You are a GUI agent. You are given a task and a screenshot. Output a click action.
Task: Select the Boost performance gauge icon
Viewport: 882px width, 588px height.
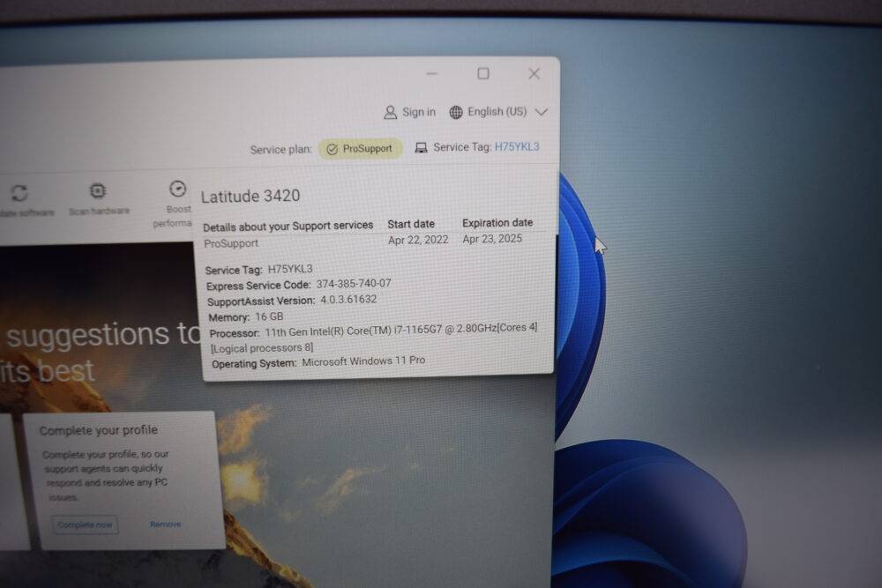click(x=178, y=189)
